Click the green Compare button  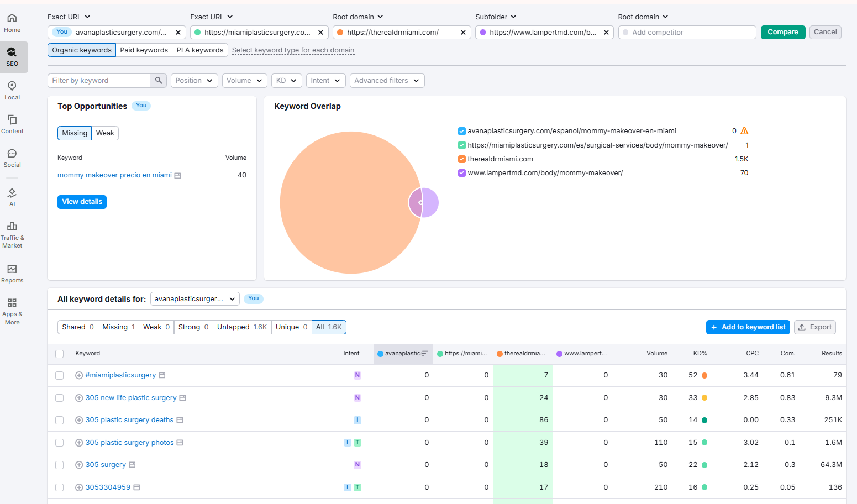click(783, 32)
